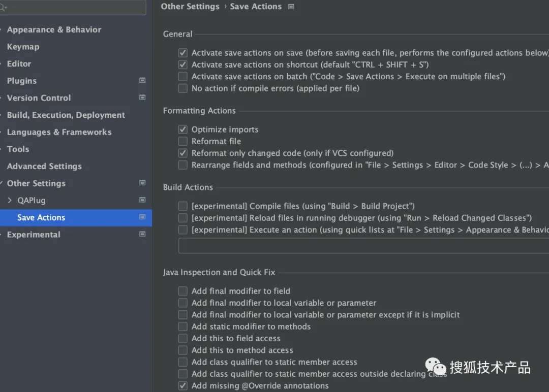Open the Appearance & Behavior settings section
Screen dimensions: 549x392
54,29
